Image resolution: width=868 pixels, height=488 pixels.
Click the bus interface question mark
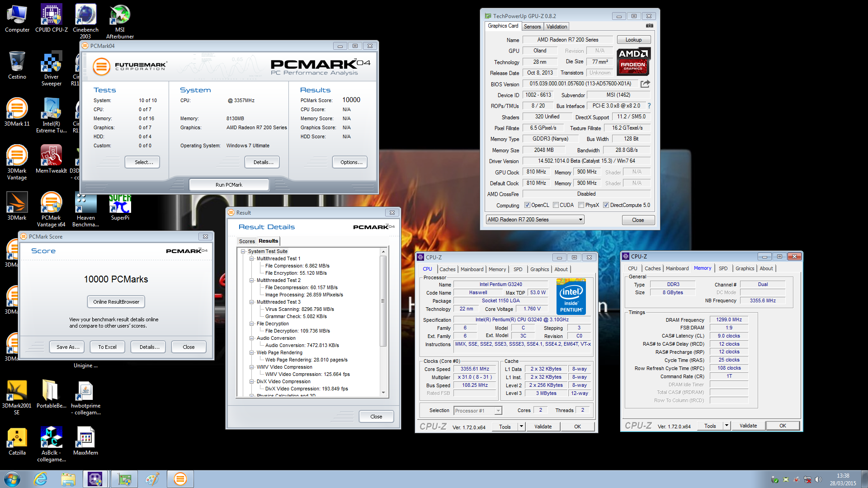pyautogui.click(x=649, y=106)
